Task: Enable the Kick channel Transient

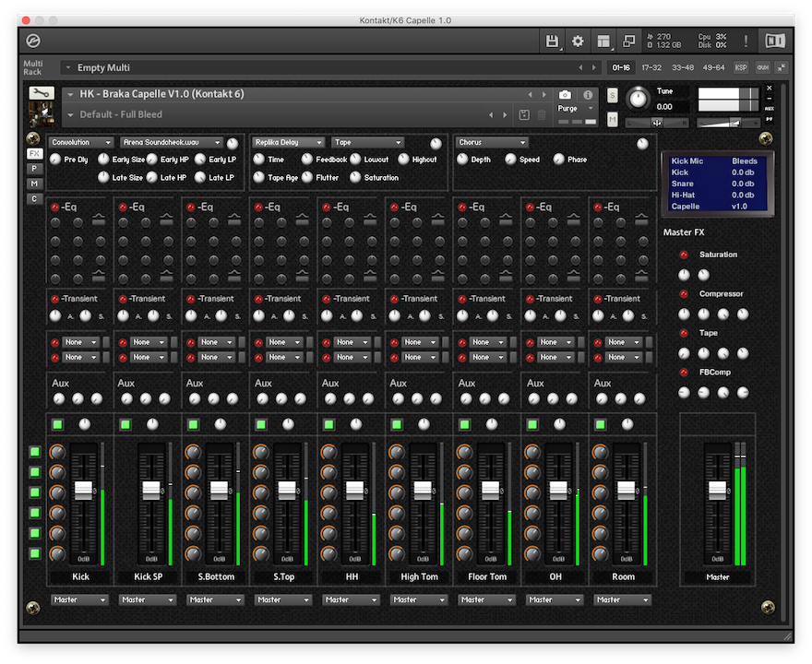Action: click(54, 299)
